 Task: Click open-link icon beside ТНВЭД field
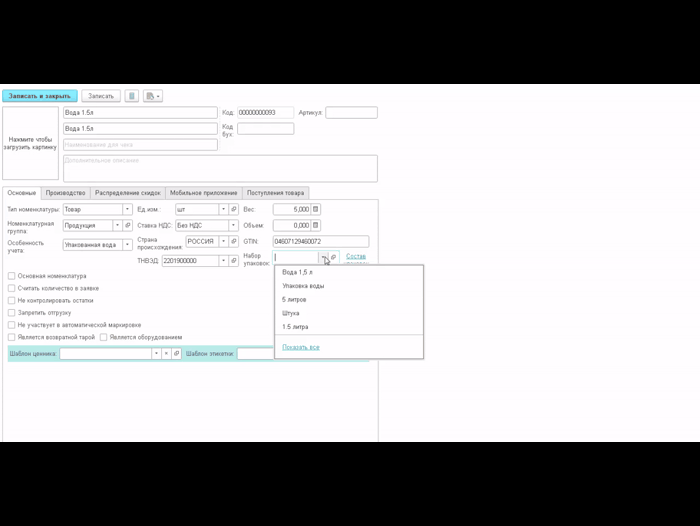[x=233, y=261]
